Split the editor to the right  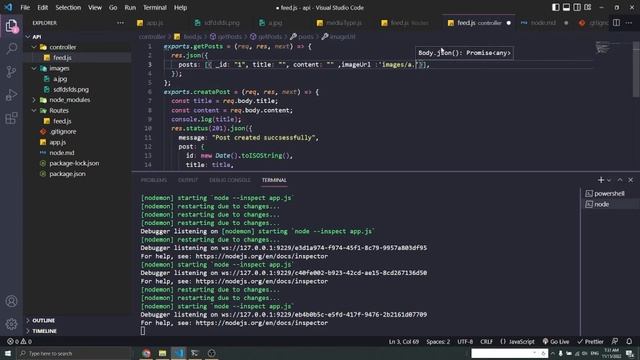pyautogui.click(x=616, y=23)
